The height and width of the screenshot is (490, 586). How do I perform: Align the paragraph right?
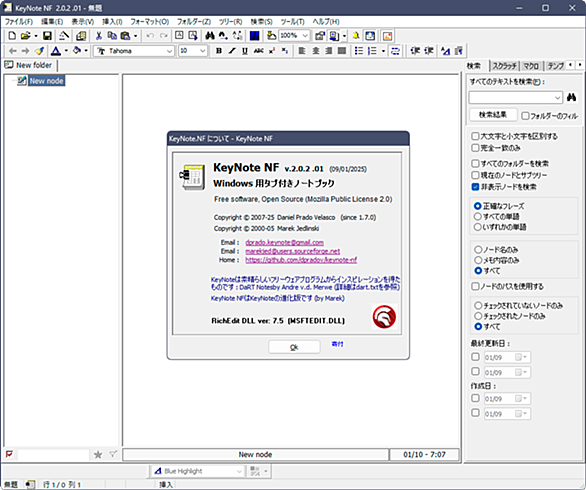coord(329,51)
